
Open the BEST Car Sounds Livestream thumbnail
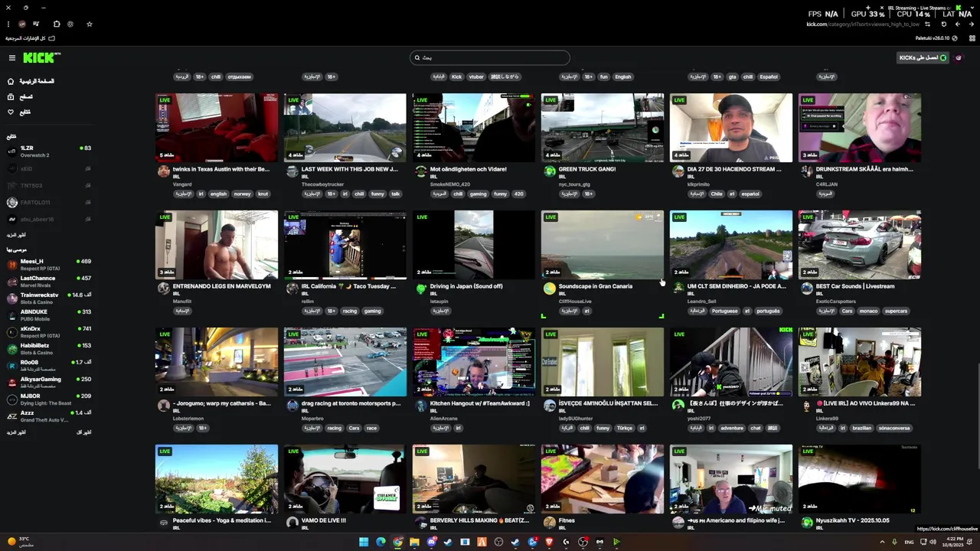click(x=860, y=245)
